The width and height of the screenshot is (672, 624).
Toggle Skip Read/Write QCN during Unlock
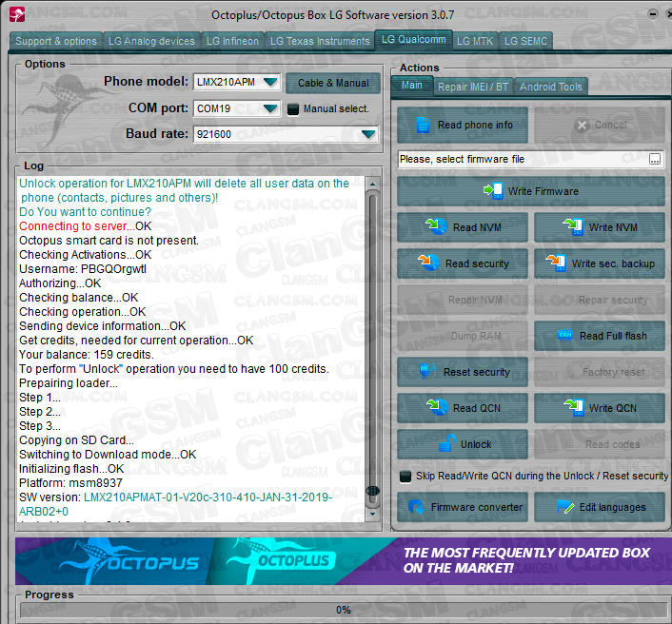tap(405, 477)
